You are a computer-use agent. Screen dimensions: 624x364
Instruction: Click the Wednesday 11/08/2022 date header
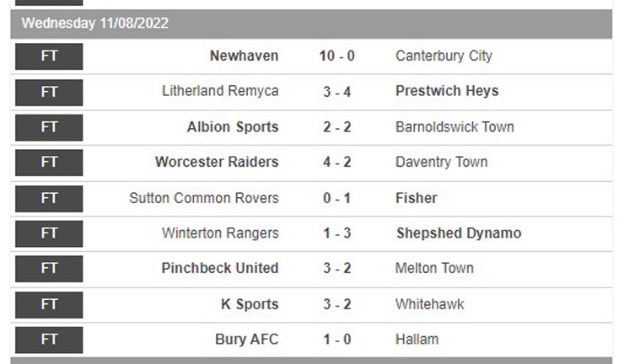click(95, 24)
